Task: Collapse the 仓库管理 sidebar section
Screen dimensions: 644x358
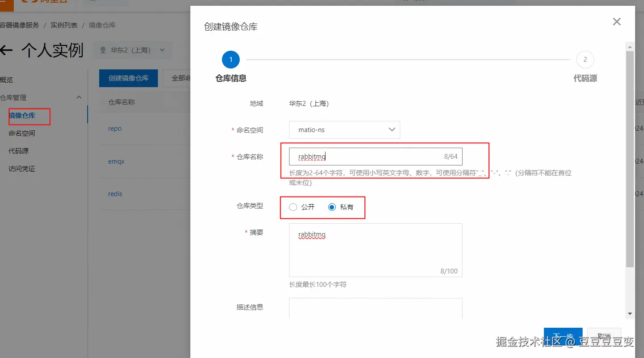Action: [x=79, y=97]
